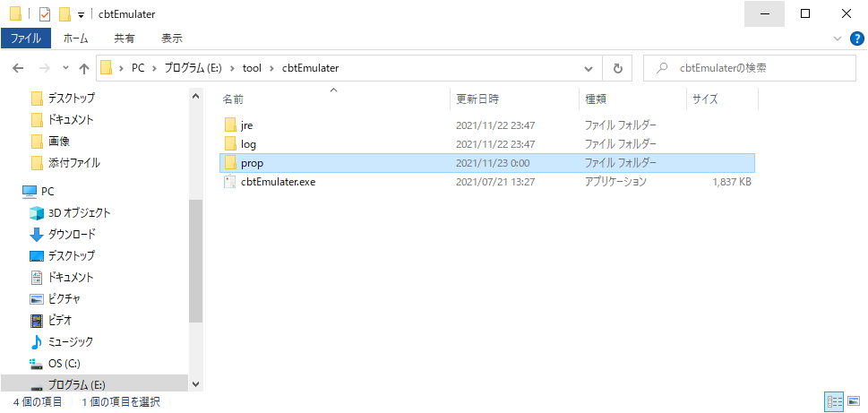The width and height of the screenshot is (868, 413).
Task: Sort by the 名前 column header
Action: 334,99
